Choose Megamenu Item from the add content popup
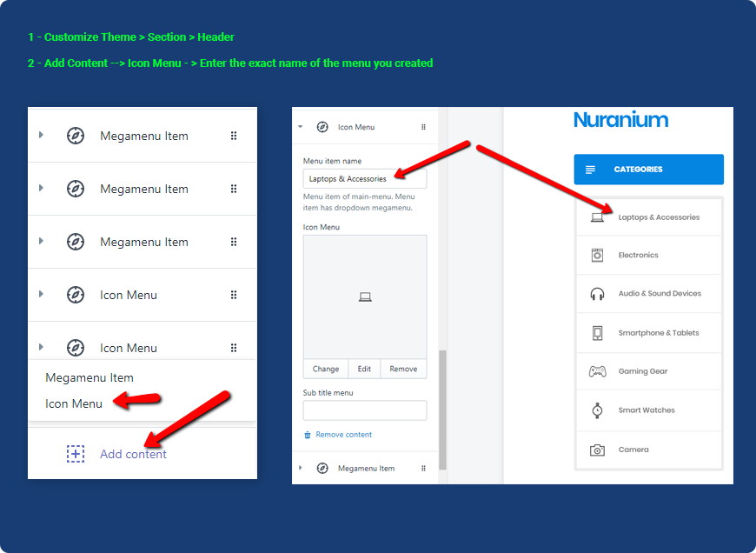Screen dimensions: 756x553 [x=90, y=378]
